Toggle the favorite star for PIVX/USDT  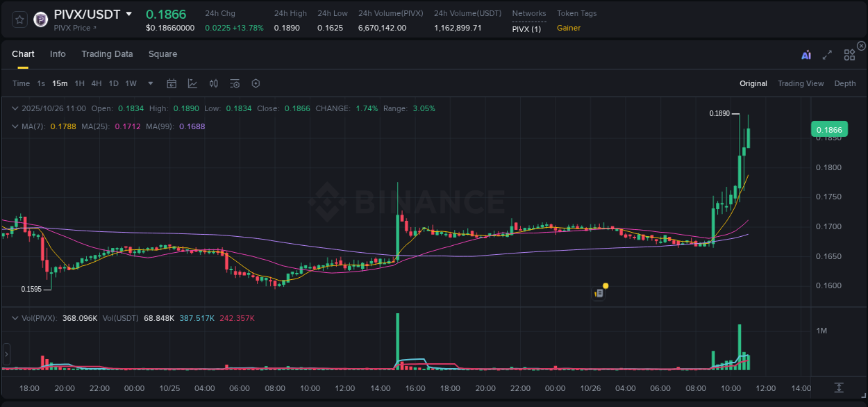(19, 19)
